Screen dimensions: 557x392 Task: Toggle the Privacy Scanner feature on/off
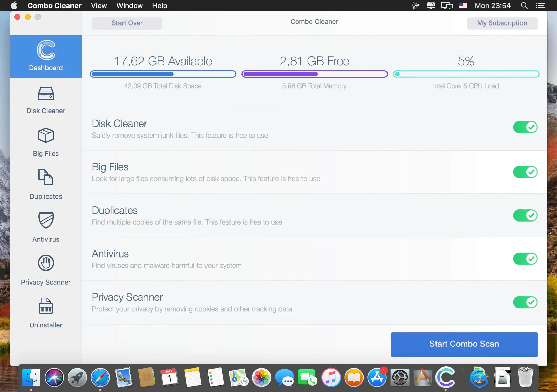[x=525, y=302]
